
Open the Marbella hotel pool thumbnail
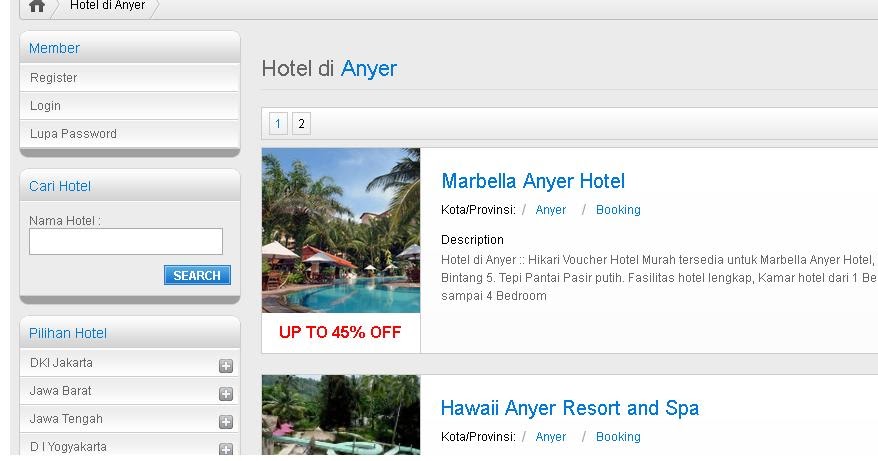[341, 230]
